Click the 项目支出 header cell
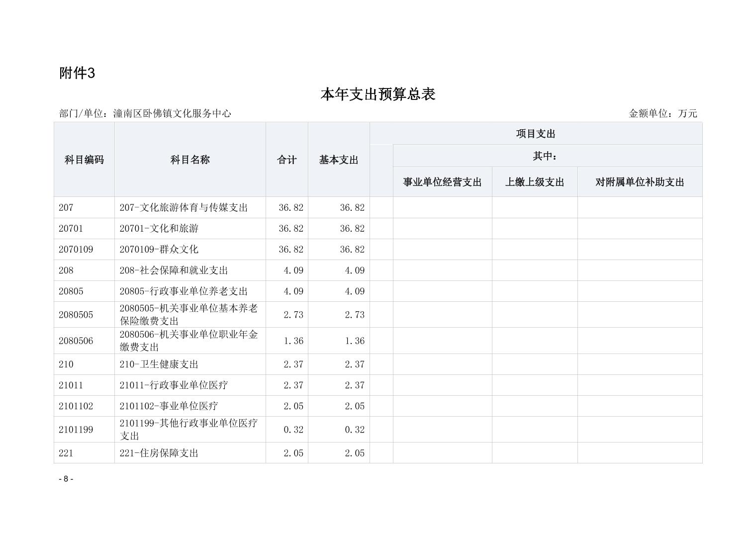The height and width of the screenshot is (534, 756). coord(536,134)
